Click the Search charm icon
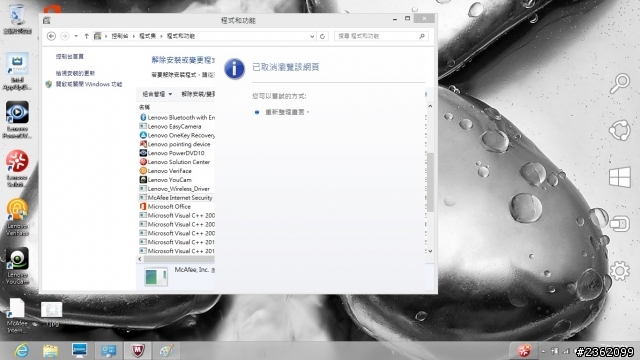 point(620,83)
